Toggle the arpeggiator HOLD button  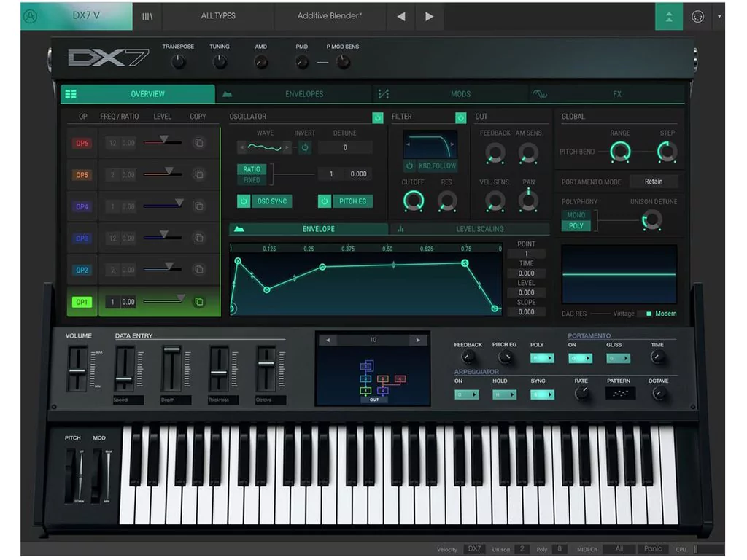(504, 394)
